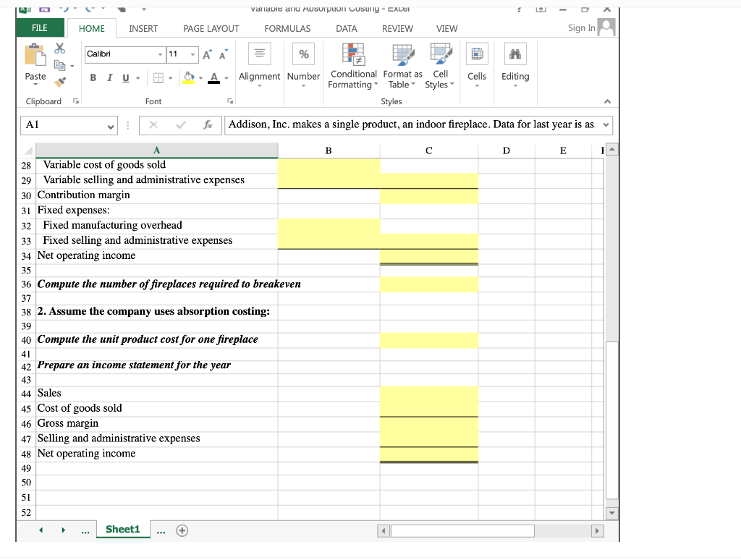Click the Insert Function fx icon

[208, 125]
